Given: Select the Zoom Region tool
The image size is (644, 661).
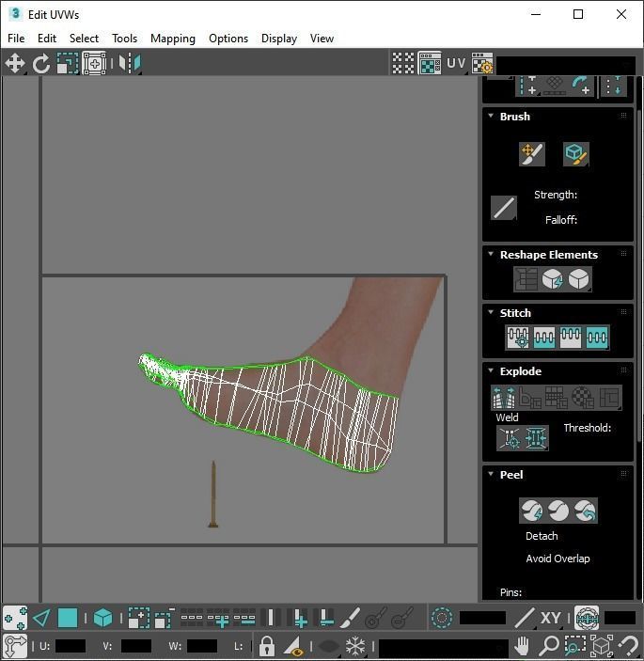Looking at the screenshot, I should tap(575, 646).
